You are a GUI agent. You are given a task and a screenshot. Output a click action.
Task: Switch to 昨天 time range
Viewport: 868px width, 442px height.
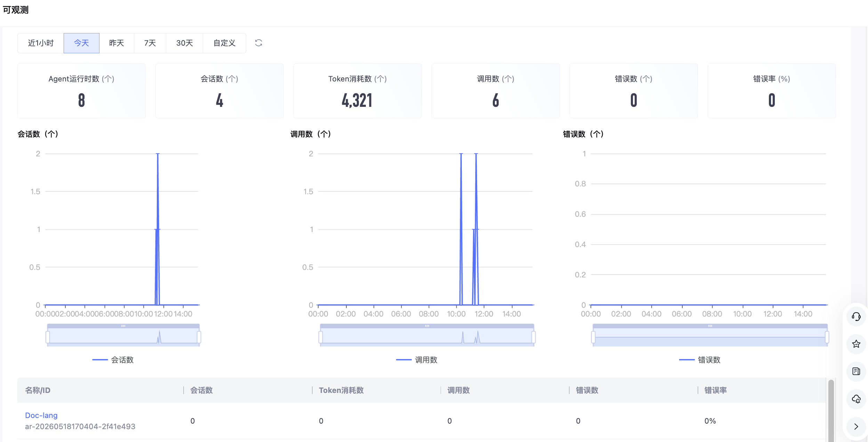pyautogui.click(x=116, y=43)
